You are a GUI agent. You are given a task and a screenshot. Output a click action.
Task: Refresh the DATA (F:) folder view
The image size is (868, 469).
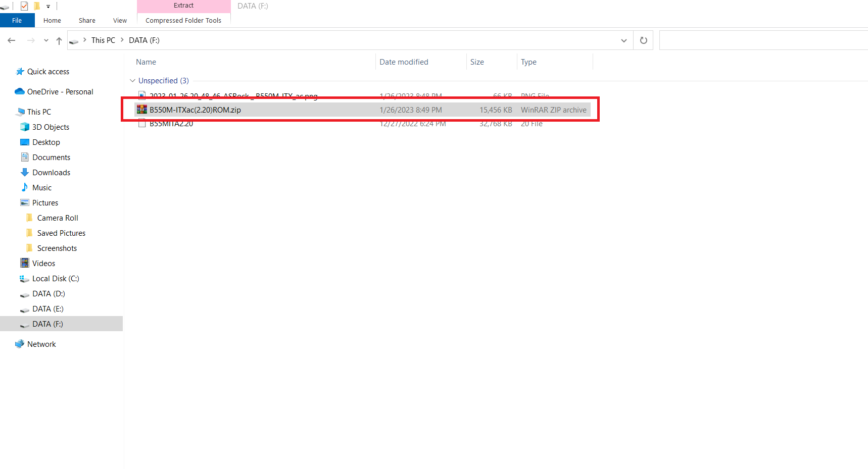[643, 40]
